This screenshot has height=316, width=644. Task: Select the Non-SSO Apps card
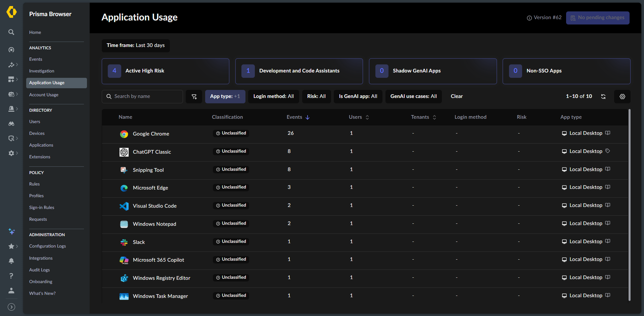pyautogui.click(x=566, y=71)
